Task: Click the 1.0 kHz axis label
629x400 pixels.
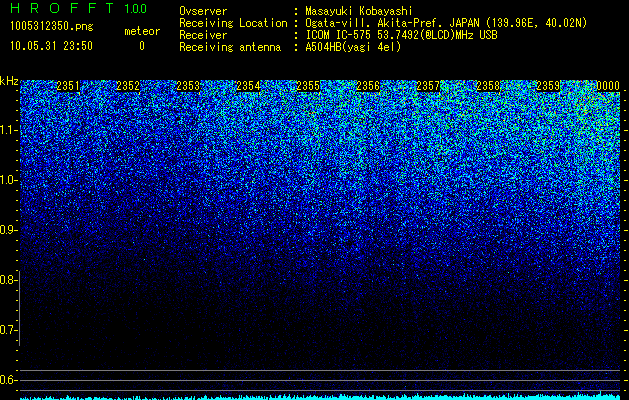Action: click(x=8, y=180)
